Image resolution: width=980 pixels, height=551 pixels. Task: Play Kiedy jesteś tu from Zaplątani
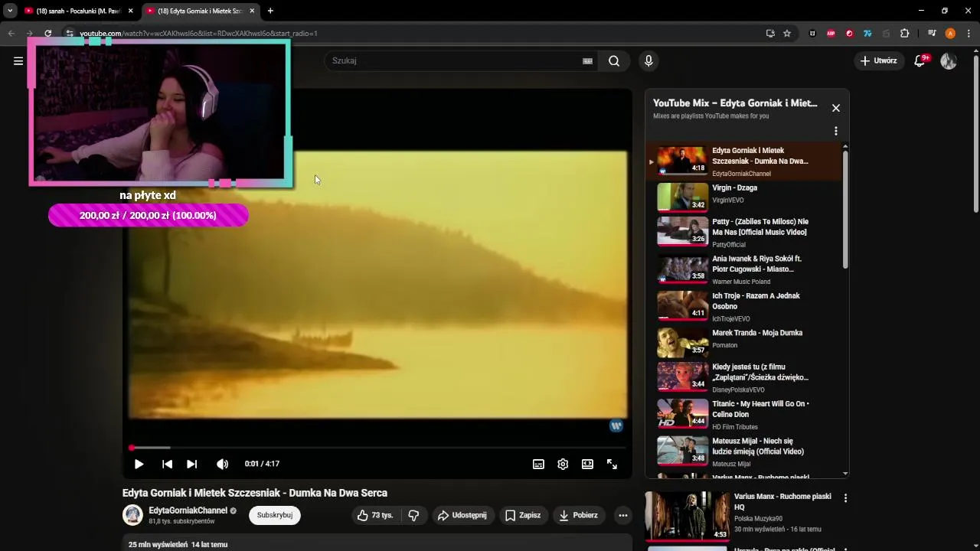point(743,377)
